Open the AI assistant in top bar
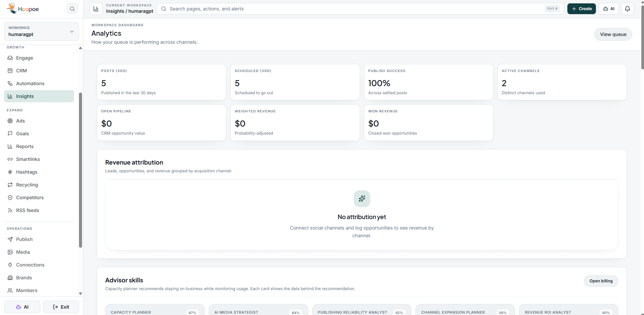 [609, 9]
